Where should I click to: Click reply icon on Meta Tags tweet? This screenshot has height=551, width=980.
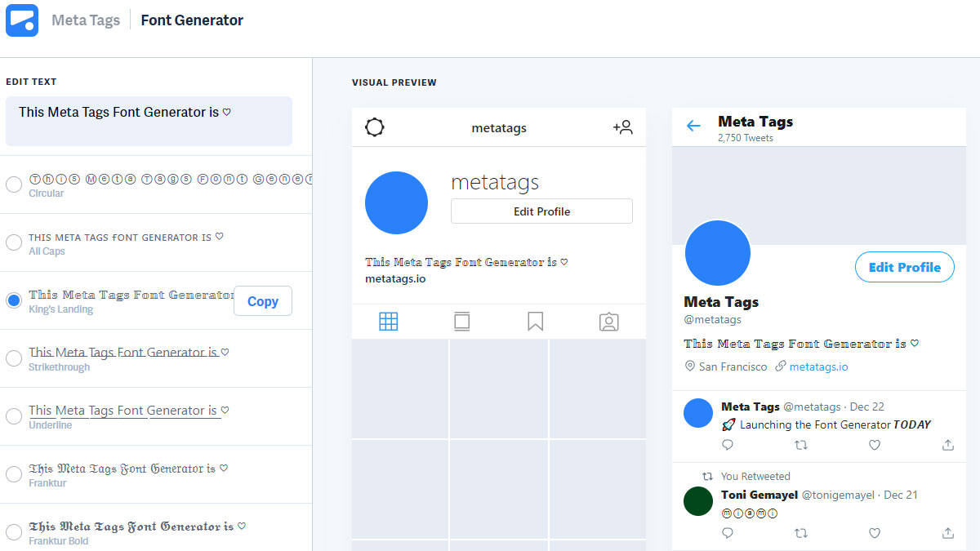coord(728,445)
